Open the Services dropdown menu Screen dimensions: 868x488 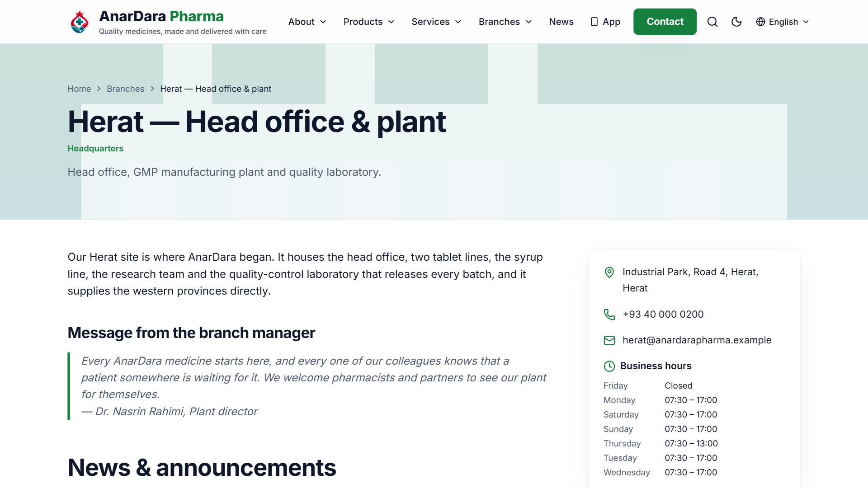(436, 22)
